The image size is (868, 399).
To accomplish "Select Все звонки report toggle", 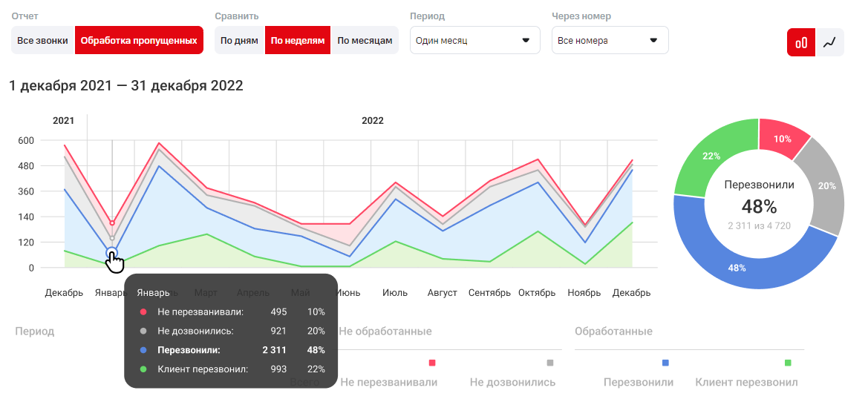I will [x=43, y=41].
